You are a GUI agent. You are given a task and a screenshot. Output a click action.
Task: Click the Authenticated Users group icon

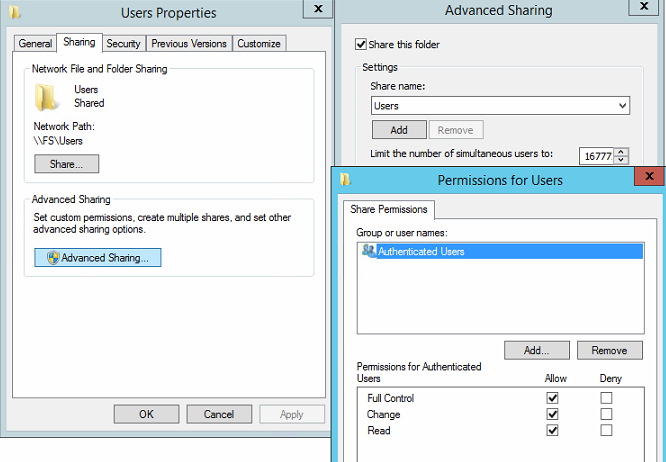[x=369, y=251]
